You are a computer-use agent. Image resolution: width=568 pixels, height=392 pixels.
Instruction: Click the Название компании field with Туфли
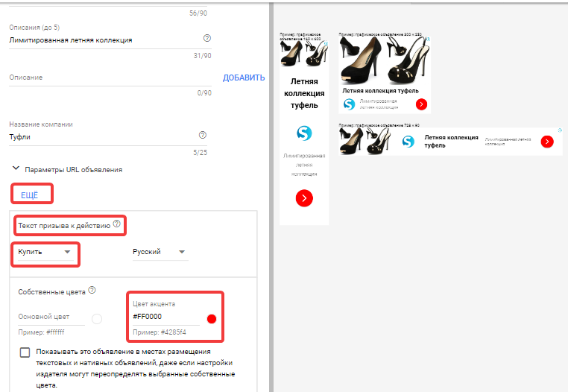(x=108, y=137)
